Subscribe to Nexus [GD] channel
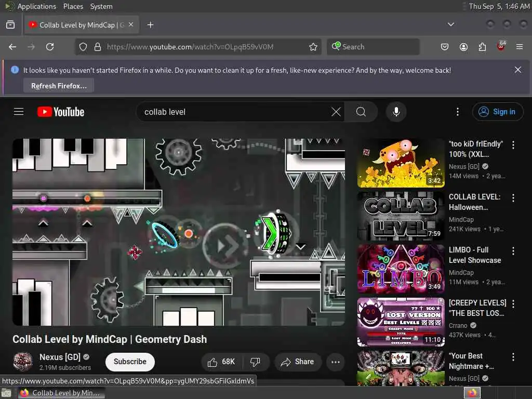This screenshot has height=399, width=532. 130,362
